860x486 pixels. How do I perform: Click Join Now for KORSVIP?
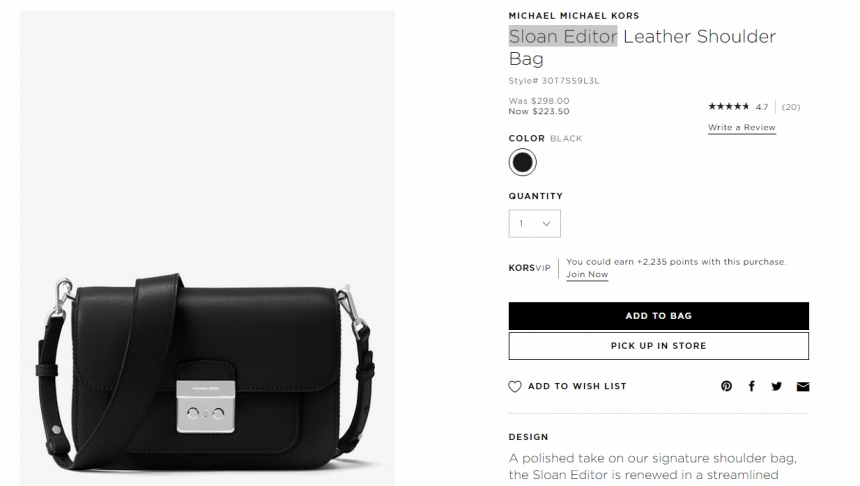587,274
